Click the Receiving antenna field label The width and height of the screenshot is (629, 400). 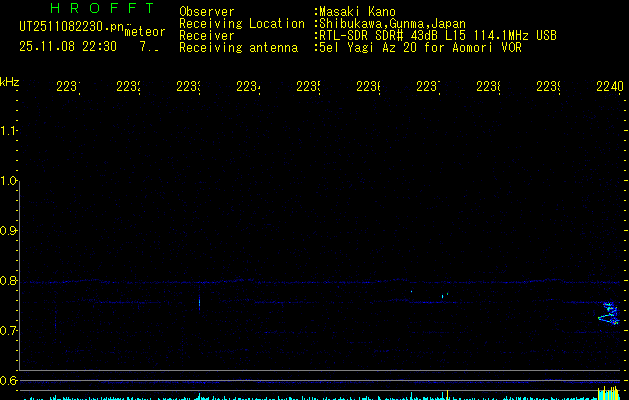(237, 47)
